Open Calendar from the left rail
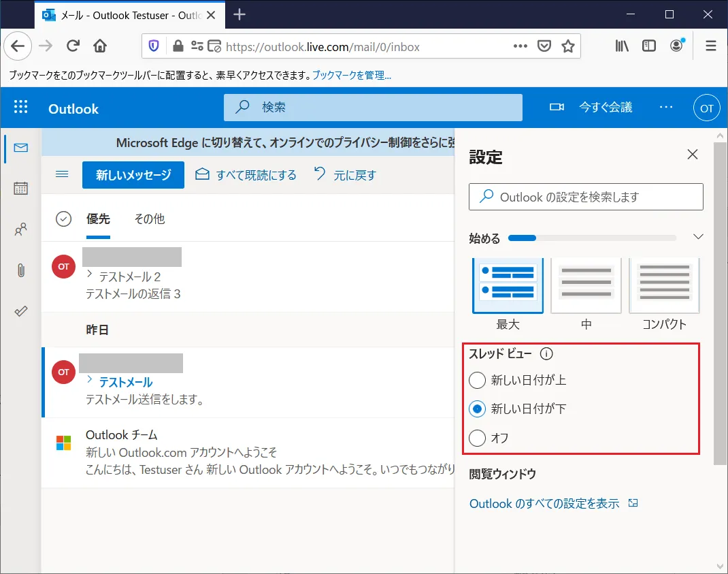 (x=21, y=188)
